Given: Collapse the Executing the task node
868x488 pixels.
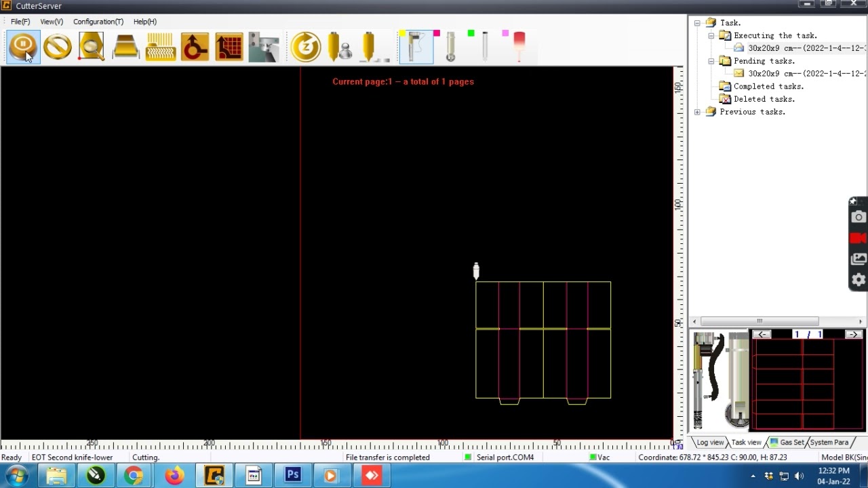Looking at the screenshot, I should point(711,36).
